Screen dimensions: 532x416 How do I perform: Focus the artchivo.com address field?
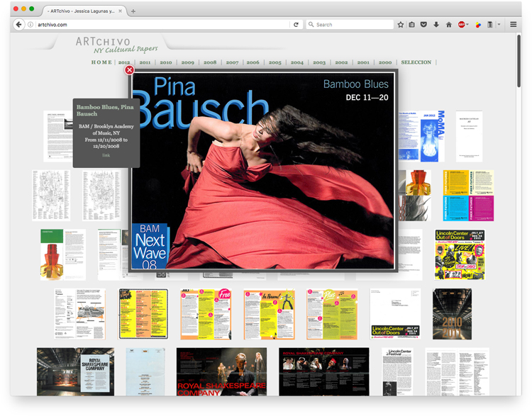pyautogui.click(x=163, y=24)
